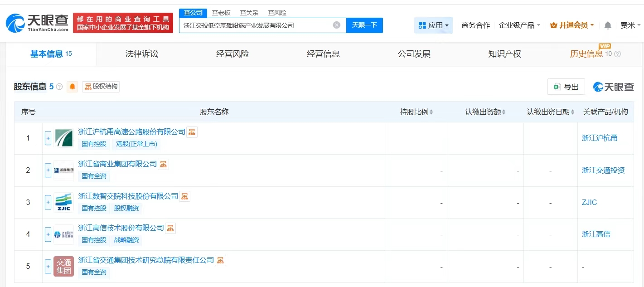Click the 股权结构 button
Viewport: 644px width, 287px height.
coord(101,87)
